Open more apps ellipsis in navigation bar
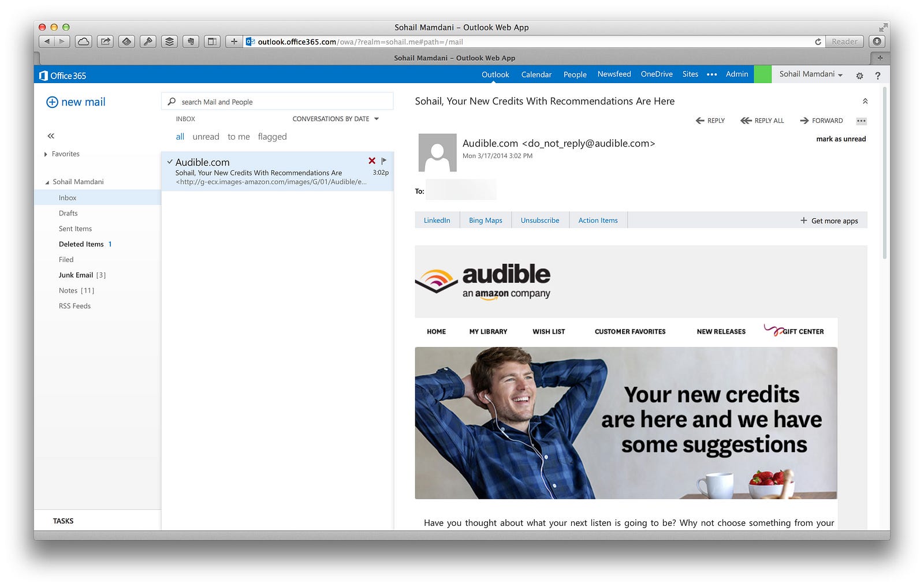 tap(712, 74)
